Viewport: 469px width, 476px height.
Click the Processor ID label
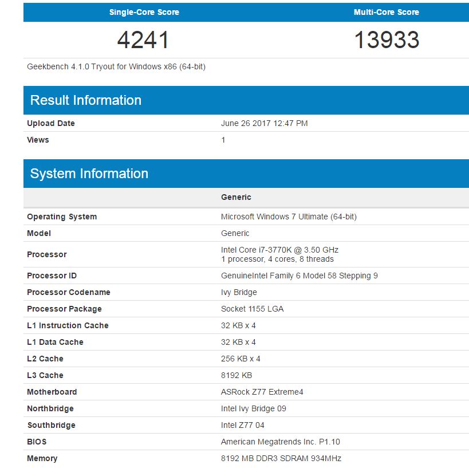[52, 276]
